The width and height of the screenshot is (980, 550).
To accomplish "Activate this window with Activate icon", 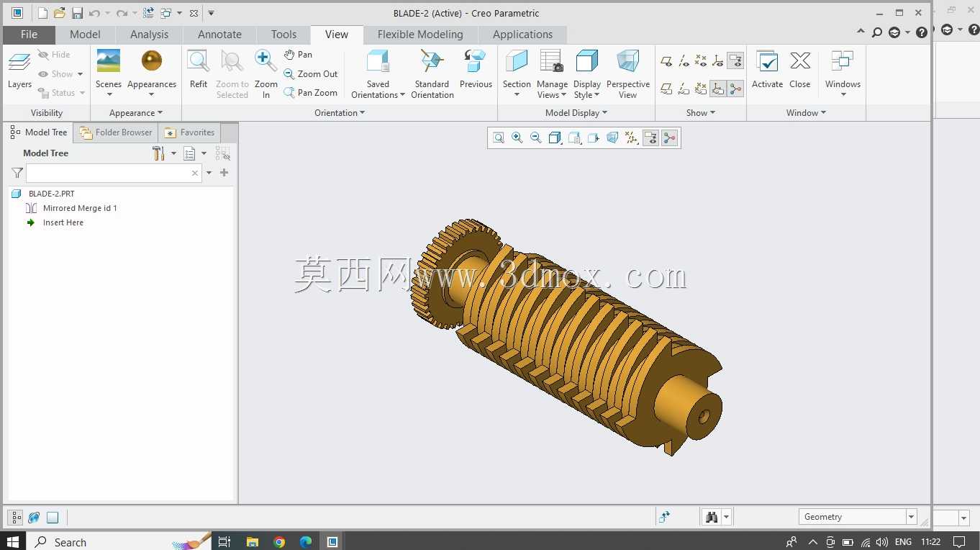I will 767,61.
